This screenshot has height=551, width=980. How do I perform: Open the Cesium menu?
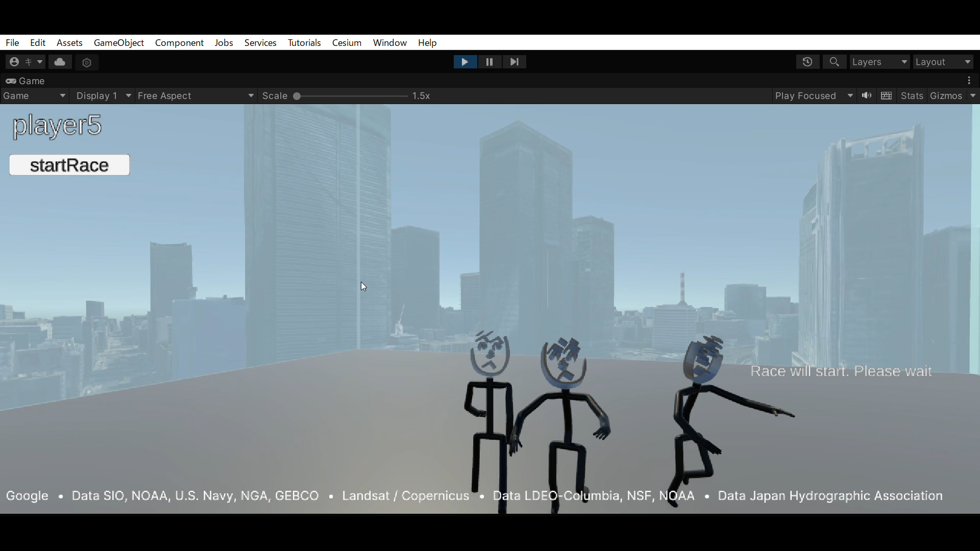click(347, 43)
